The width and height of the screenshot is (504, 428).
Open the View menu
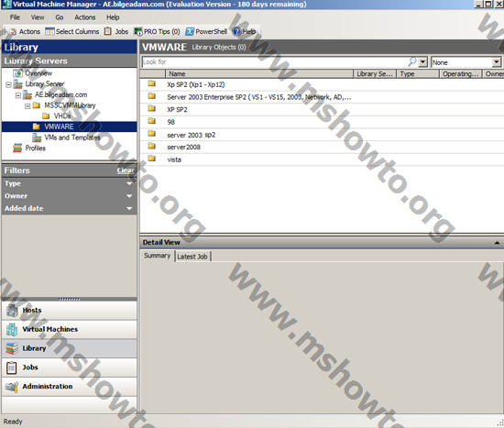[x=38, y=17]
